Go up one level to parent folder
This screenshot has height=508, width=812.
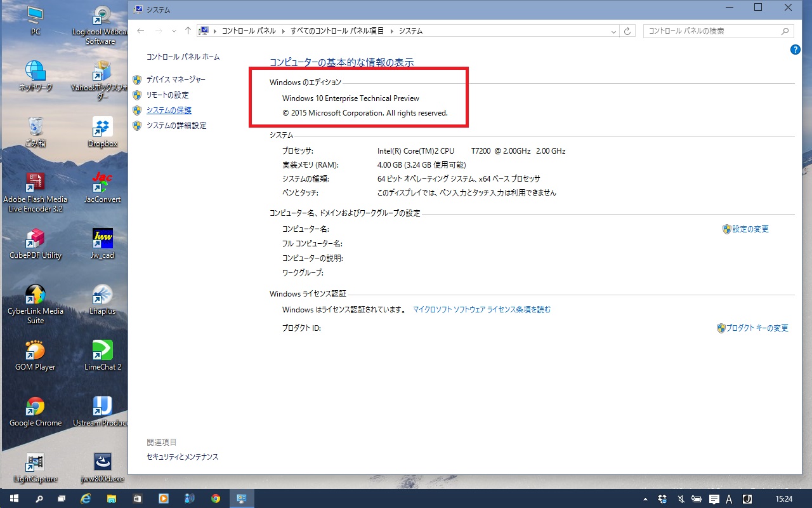188,30
